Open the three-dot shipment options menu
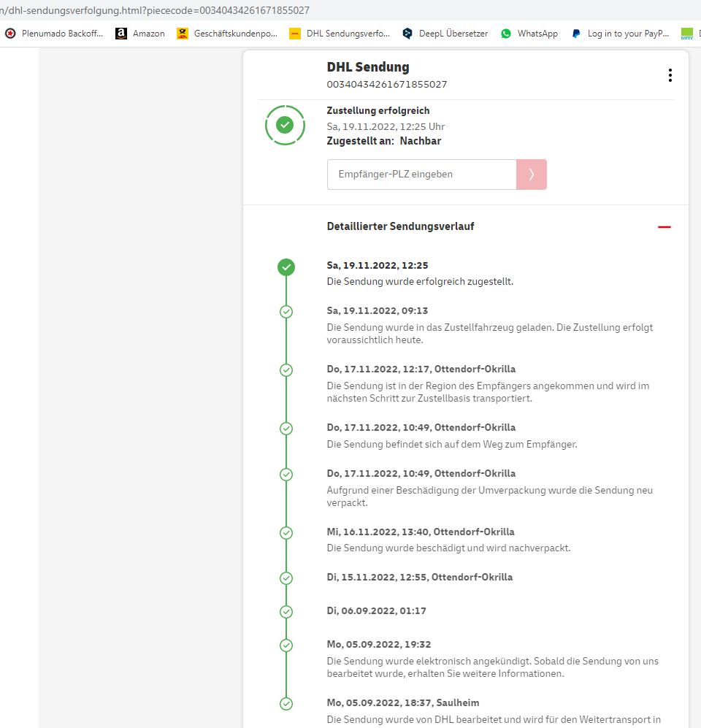Screen dimensions: 701x728 pos(670,75)
